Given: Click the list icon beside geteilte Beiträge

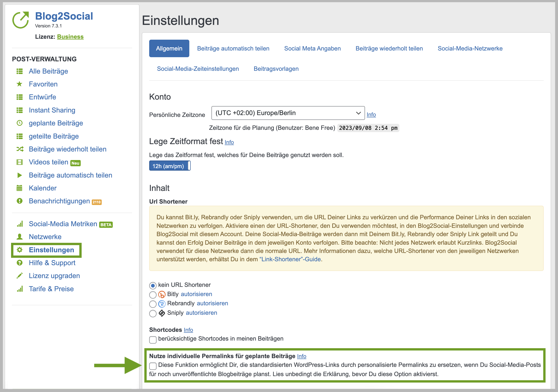Looking at the screenshot, I should [19, 136].
